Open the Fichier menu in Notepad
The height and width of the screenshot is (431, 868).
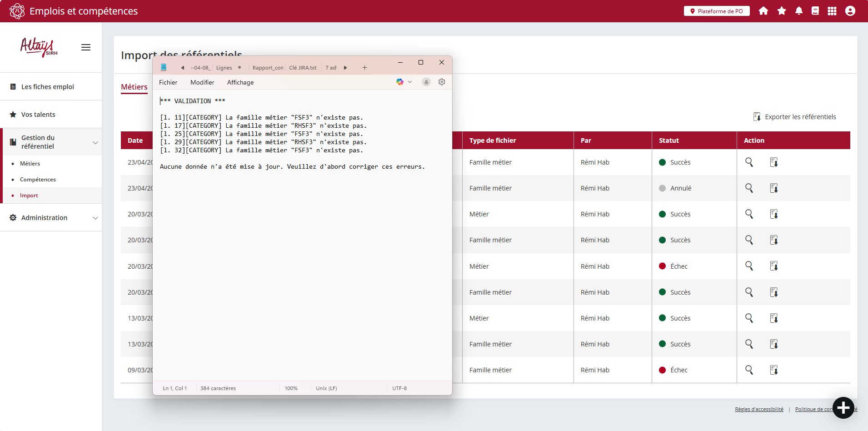pyautogui.click(x=168, y=82)
